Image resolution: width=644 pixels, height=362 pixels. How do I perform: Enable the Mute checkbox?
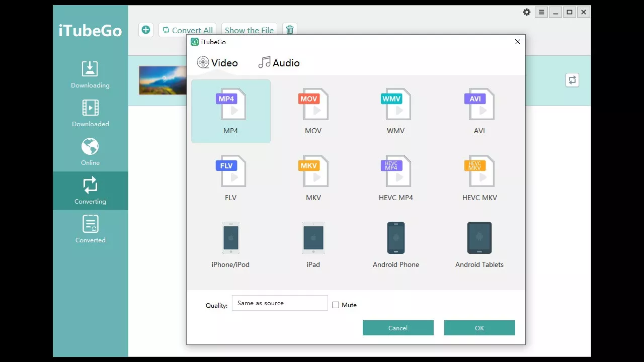click(336, 305)
